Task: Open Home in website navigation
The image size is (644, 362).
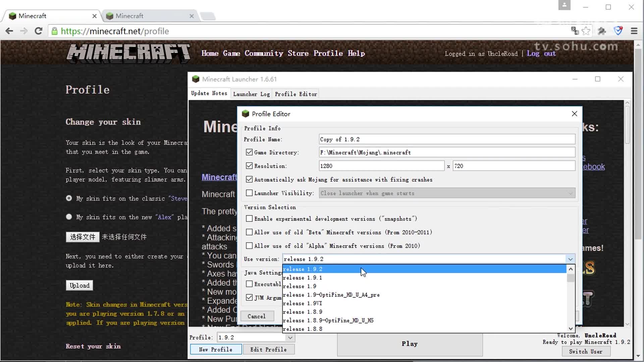Action: [x=210, y=53]
